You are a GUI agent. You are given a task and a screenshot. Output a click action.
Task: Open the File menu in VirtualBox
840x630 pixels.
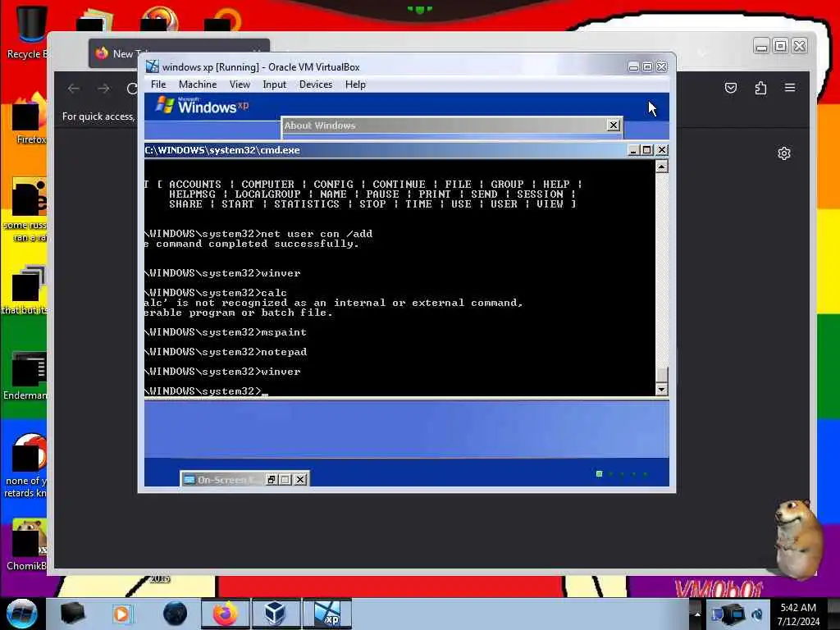coord(158,84)
